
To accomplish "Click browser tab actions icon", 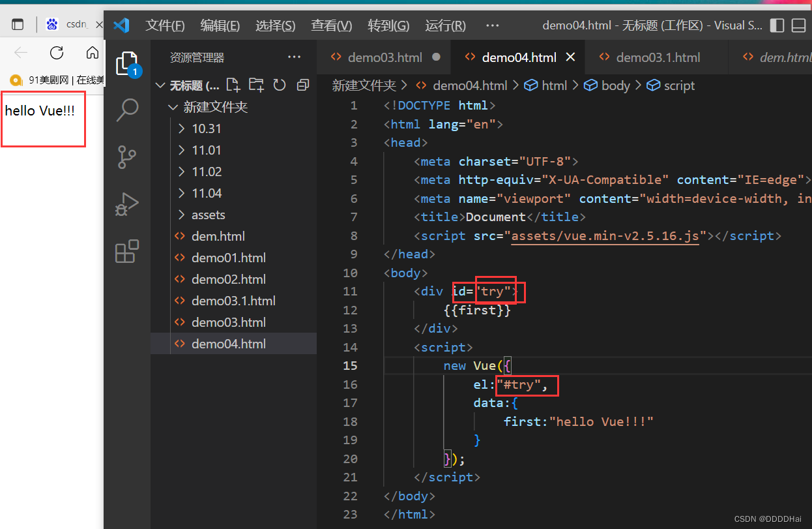I will tap(18, 25).
